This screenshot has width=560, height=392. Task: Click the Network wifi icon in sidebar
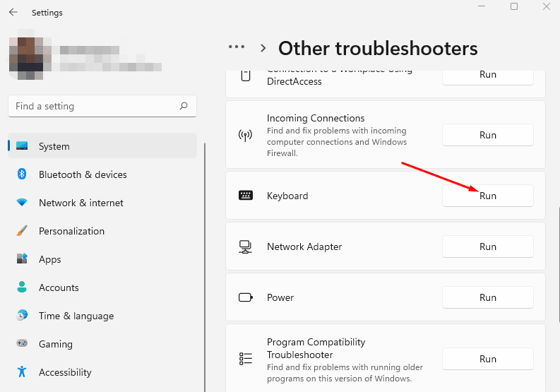(x=22, y=202)
